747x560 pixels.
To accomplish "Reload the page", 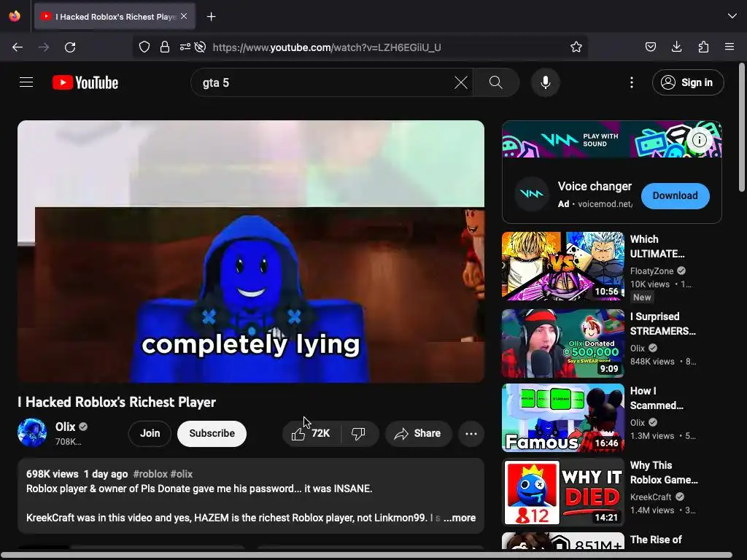I will pos(70,47).
